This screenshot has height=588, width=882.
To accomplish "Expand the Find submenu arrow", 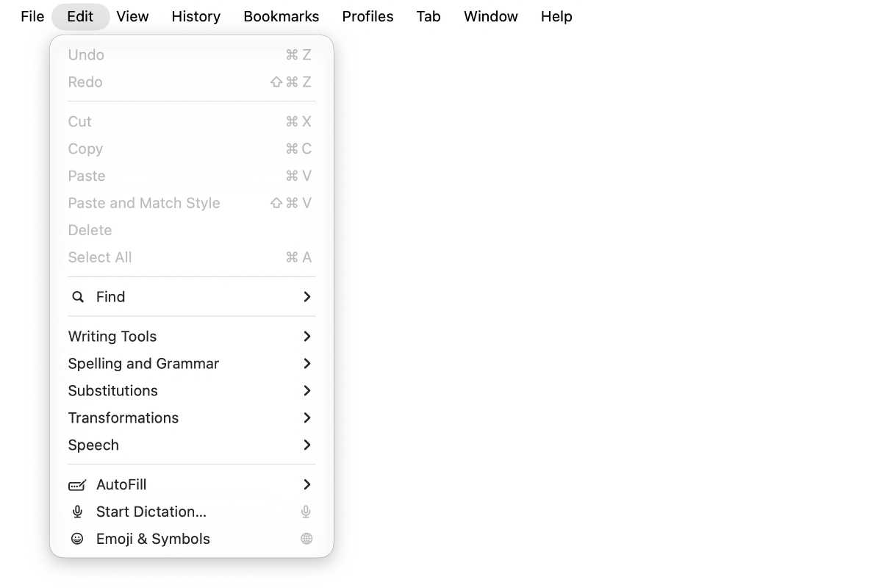I will [307, 297].
